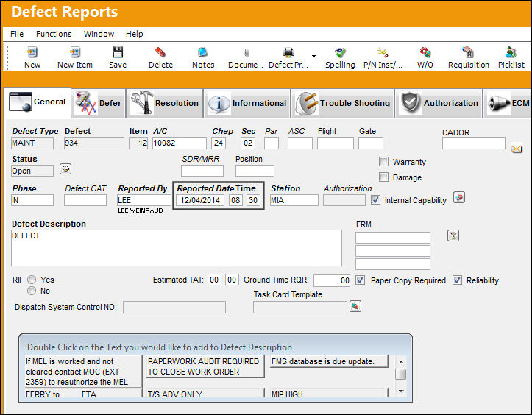
Task: Click the Chap field showing 24
Action: click(x=219, y=143)
